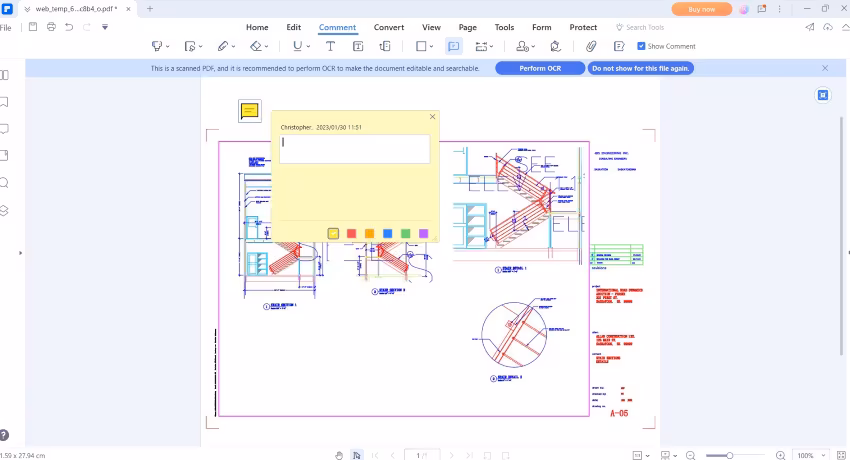Expand the Eraser dropdown arrow
850x460 pixels.
point(267,47)
